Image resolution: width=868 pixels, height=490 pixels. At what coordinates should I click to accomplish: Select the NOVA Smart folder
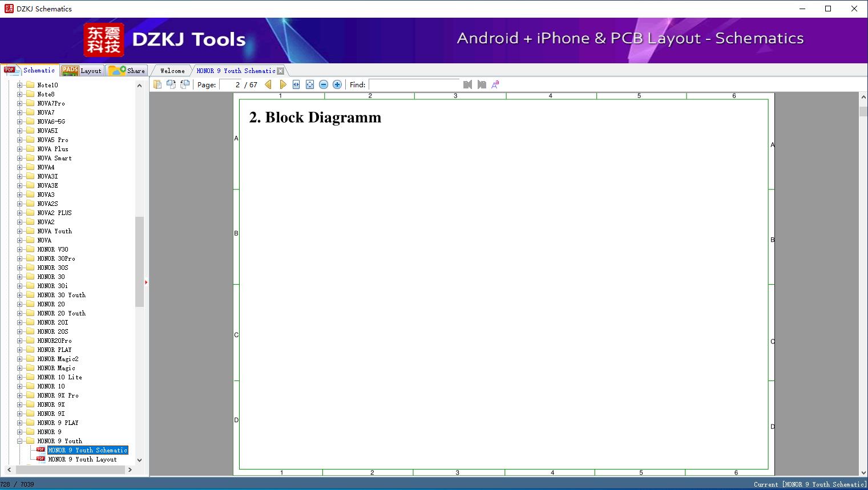tap(54, 158)
